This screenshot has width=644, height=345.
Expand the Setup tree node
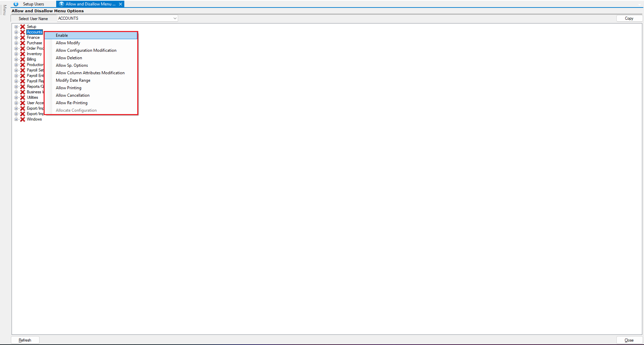coord(16,27)
